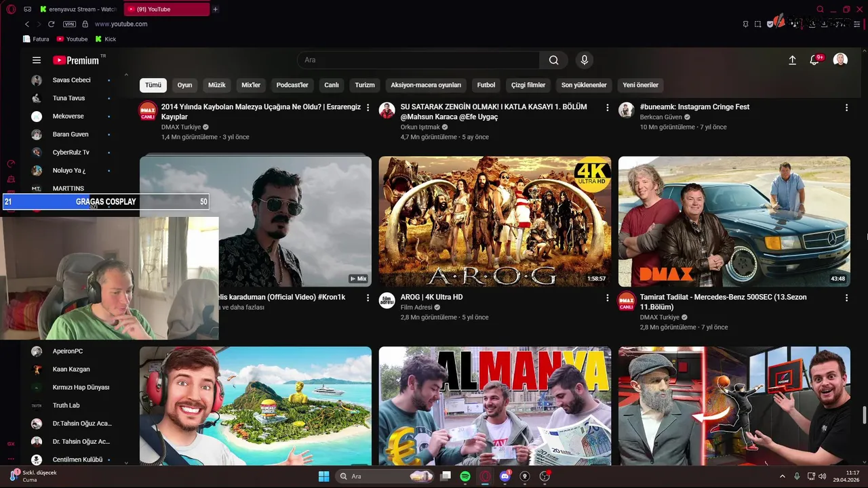
Task: Open options for #buneamk Instagram Cringe Fest
Action: click(846, 108)
